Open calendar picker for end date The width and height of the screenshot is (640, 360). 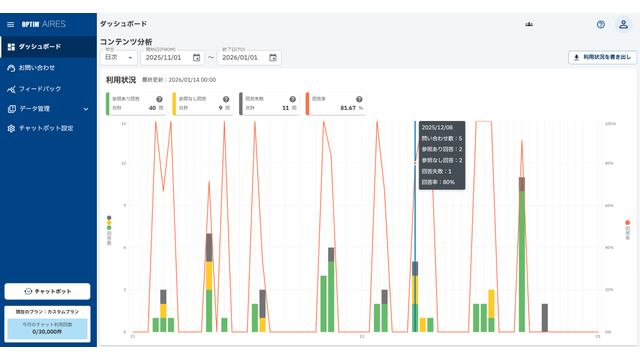[x=273, y=58]
